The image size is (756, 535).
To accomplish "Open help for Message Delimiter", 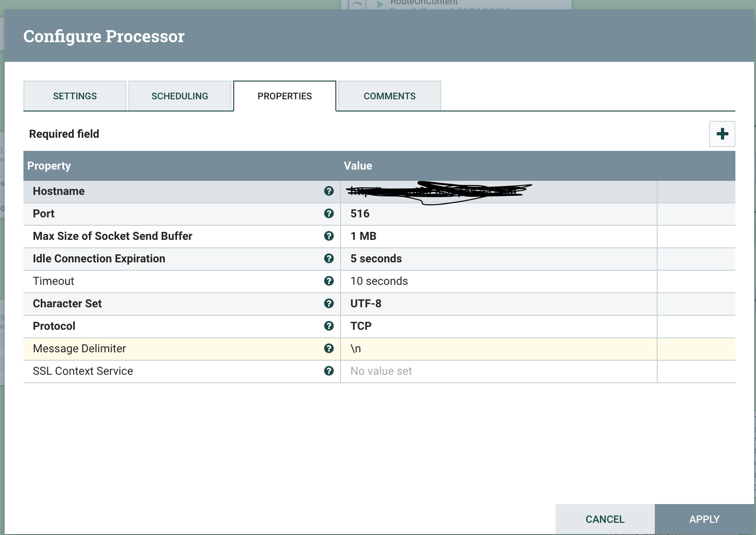I will (329, 349).
